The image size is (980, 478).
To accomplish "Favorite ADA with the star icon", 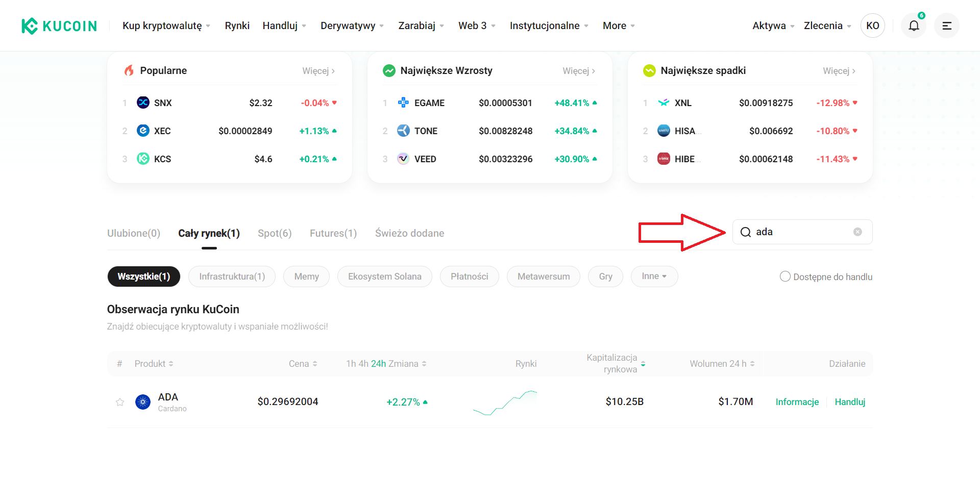I will click(x=120, y=402).
